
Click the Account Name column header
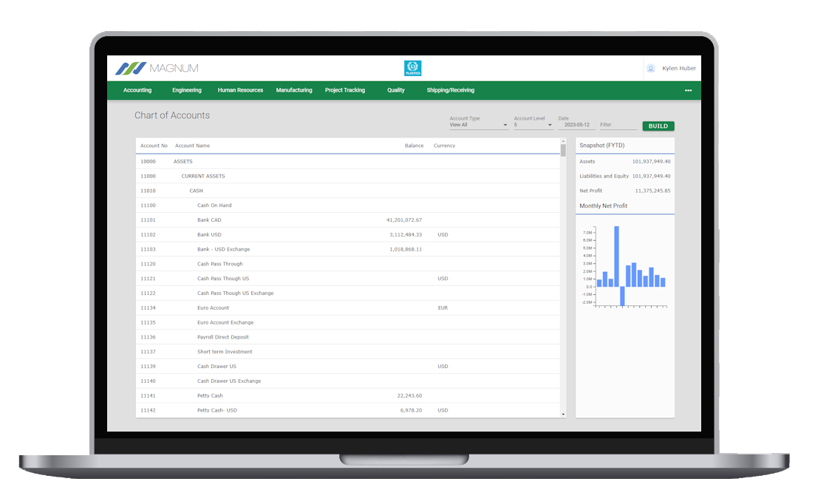coord(192,146)
